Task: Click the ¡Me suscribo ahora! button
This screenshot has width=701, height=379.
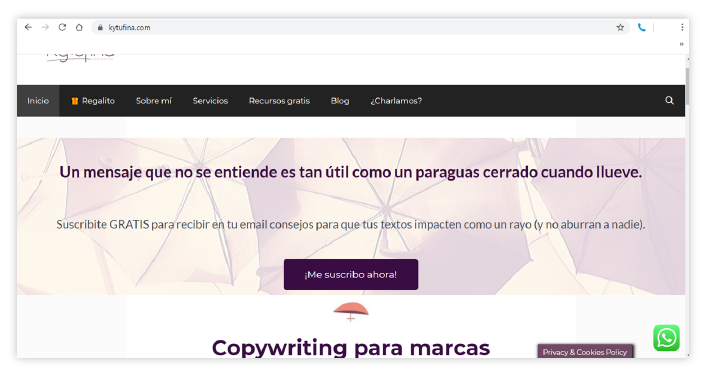Action: (x=351, y=274)
